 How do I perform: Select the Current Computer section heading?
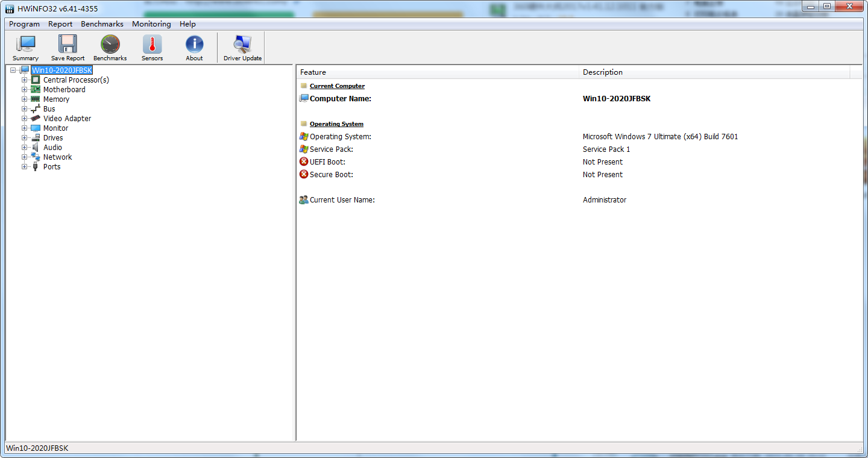[x=337, y=86]
